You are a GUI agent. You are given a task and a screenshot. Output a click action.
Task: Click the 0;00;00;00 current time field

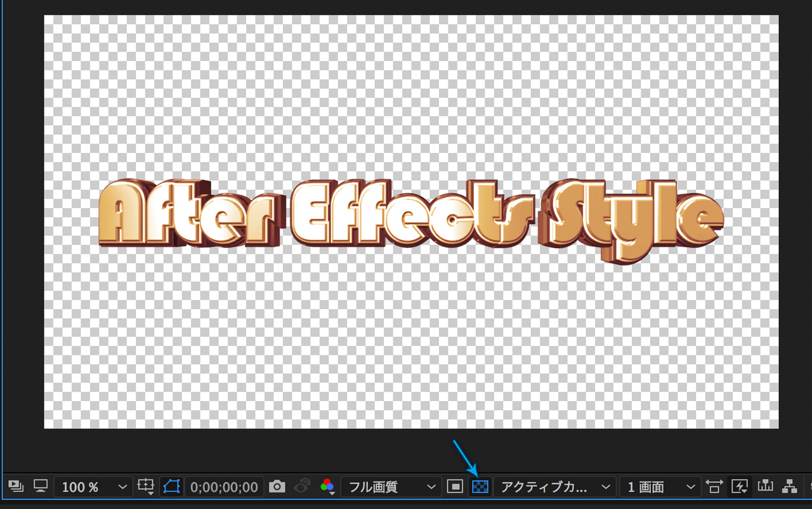tap(225, 487)
